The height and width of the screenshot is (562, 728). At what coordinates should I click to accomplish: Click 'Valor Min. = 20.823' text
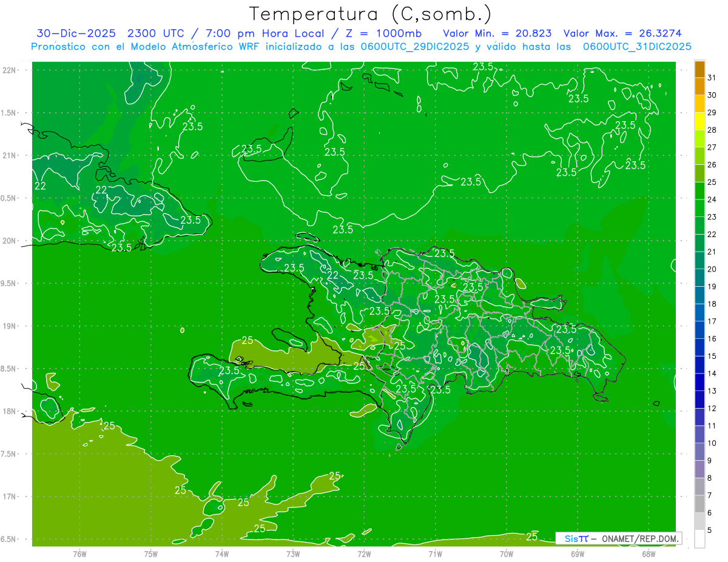pos(497,33)
